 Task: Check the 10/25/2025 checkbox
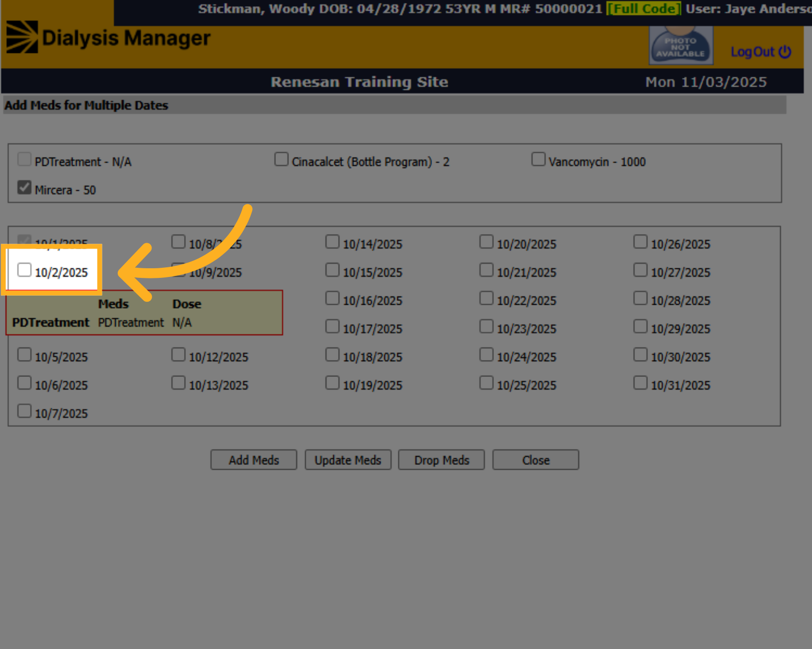tap(486, 383)
